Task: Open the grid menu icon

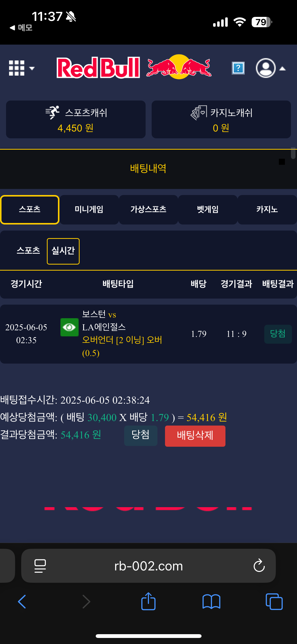Action: pyautogui.click(x=17, y=68)
